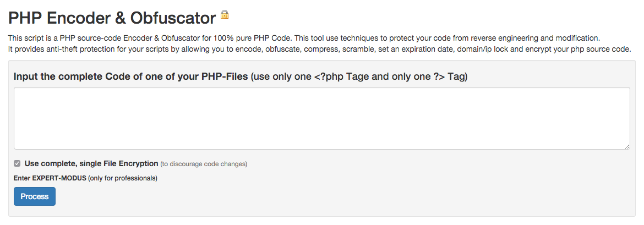Click the 'PHP Encoder & Obfuscator' heading
The width and height of the screenshot is (644, 225).
(x=112, y=18)
